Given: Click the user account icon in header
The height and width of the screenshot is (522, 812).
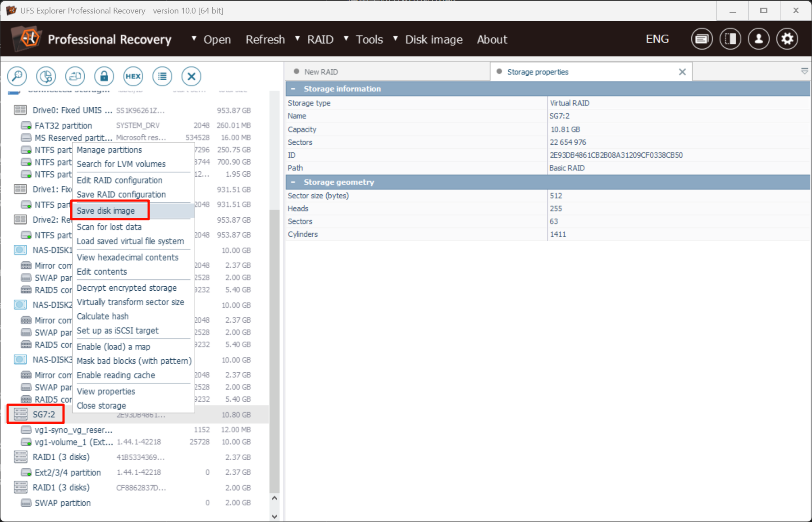Looking at the screenshot, I should (x=758, y=39).
